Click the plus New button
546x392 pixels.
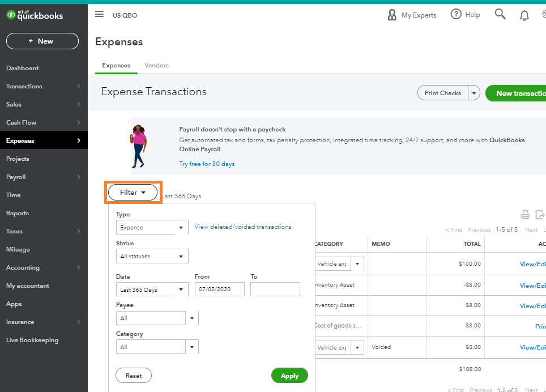pos(42,41)
